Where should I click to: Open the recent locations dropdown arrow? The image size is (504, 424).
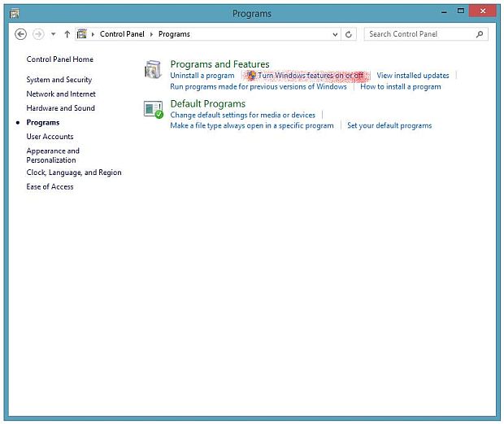click(54, 34)
